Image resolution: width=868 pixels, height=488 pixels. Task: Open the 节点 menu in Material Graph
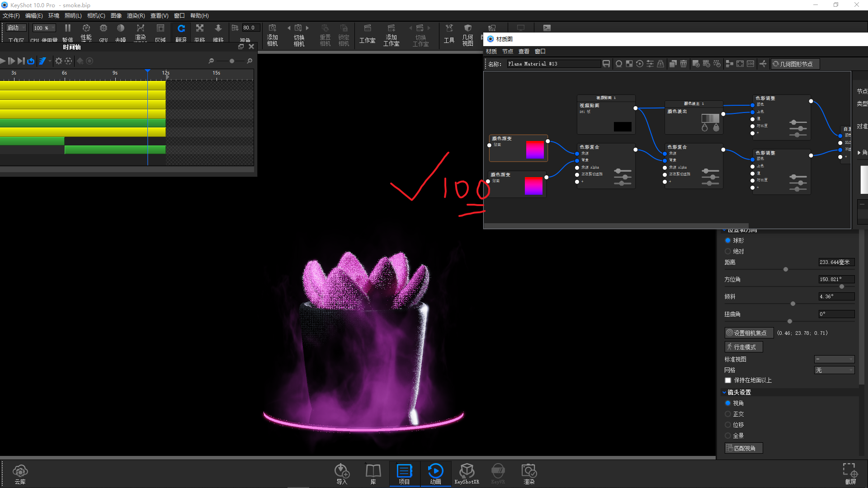[x=507, y=51]
